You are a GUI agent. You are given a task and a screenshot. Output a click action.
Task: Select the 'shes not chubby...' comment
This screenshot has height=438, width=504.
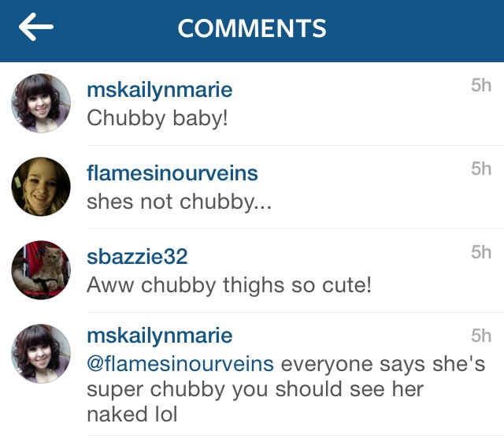tap(179, 202)
